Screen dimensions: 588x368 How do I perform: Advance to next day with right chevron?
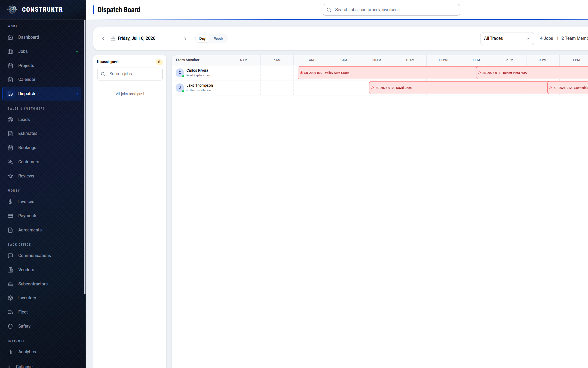[x=185, y=39]
